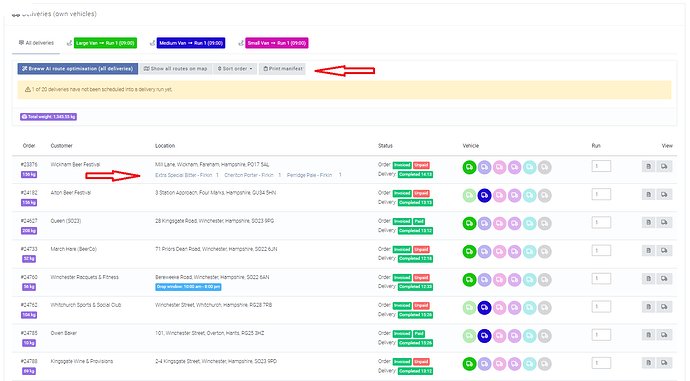Click address 101, Winchester Street, Overton
This screenshot has width=690, height=381.
pos(209,333)
